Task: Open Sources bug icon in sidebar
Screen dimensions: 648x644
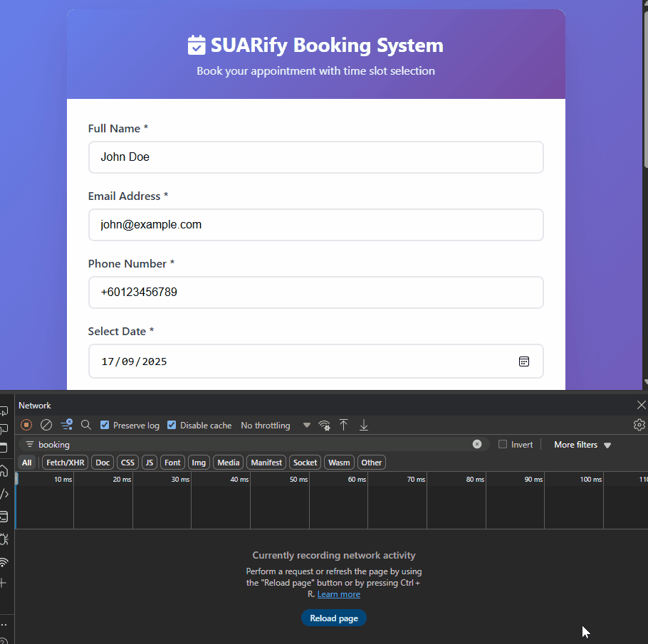Action: pyautogui.click(x=4, y=539)
